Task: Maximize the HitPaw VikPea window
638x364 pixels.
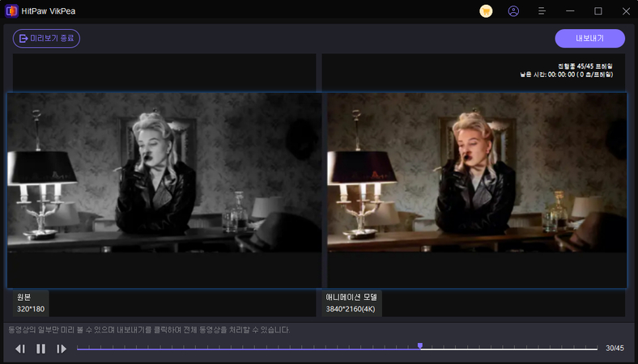Action: 598,11
